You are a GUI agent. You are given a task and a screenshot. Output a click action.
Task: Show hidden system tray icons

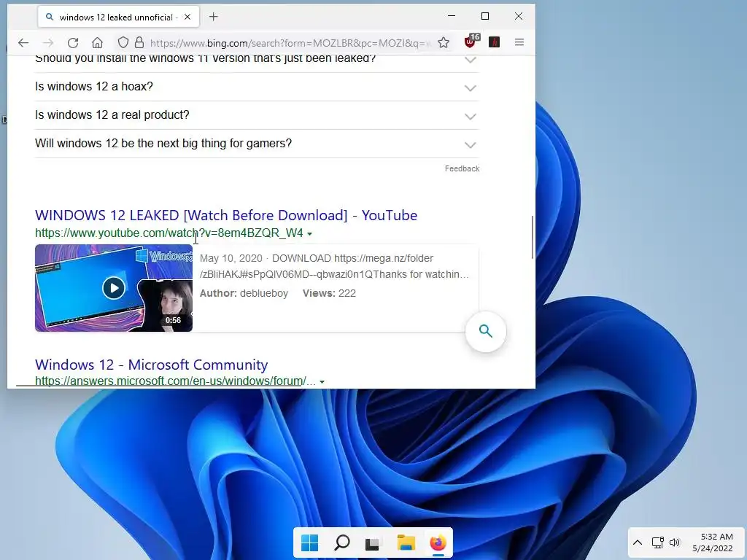pyautogui.click(x=638, y=542)
